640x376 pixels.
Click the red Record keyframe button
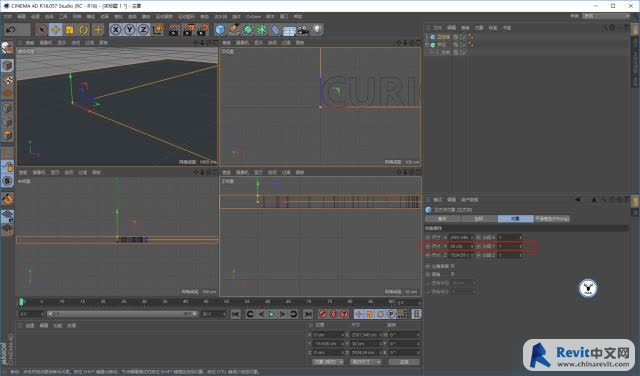point(323,314)
